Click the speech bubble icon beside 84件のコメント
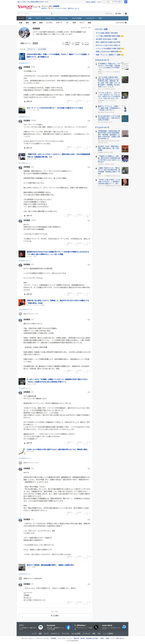Viewport: 145px width, 644px height. (x=20, y=63)
